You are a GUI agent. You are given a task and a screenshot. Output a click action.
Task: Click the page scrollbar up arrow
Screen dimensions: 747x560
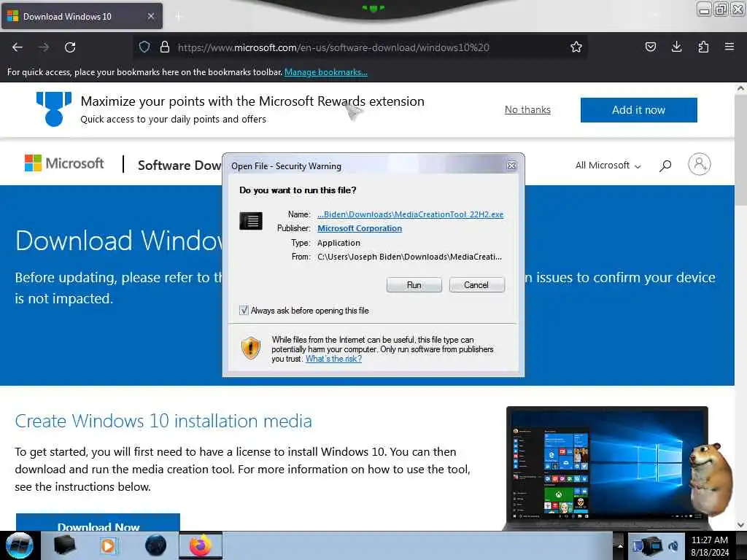tap(740, 88)
